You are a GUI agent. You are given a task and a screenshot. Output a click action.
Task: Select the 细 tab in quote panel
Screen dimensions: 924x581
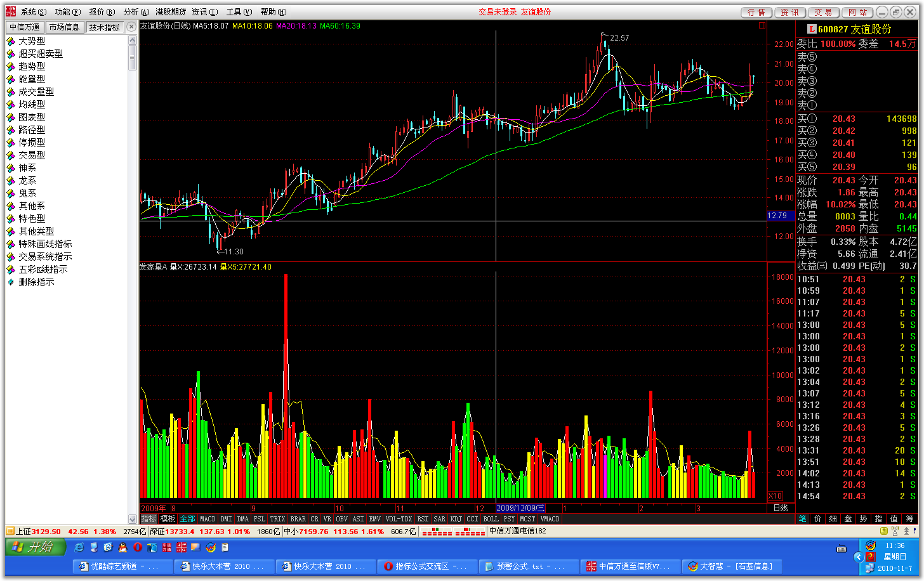click(833, 519)
